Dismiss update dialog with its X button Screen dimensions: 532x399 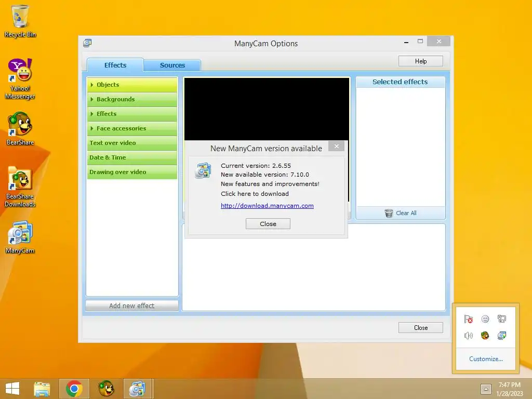coord(336,146)
